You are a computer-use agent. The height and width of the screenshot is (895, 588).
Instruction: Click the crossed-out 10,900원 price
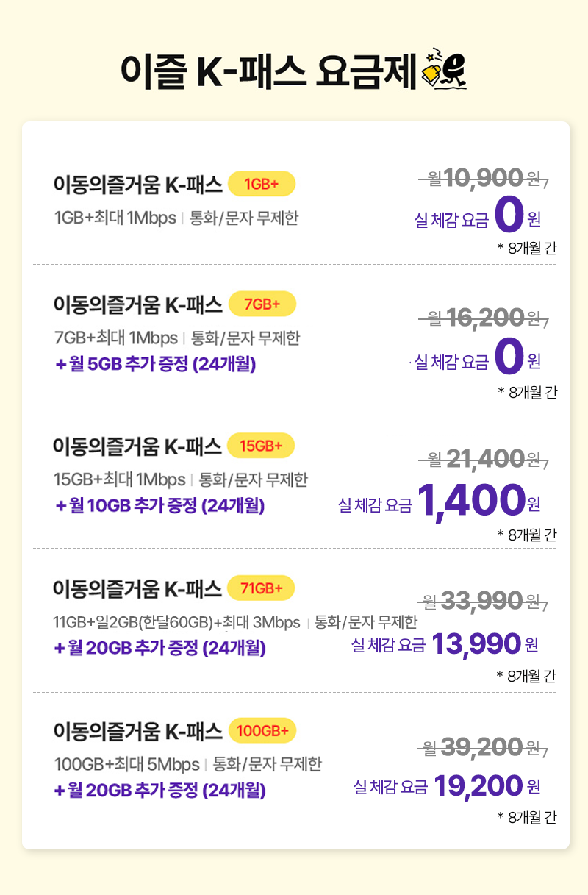pos(484,177)
